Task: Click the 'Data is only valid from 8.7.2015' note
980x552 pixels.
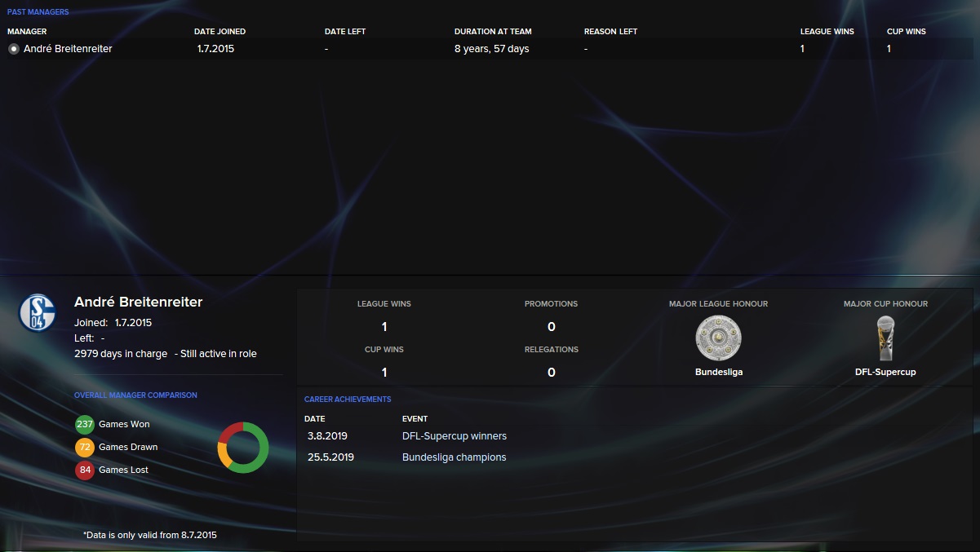Action: tap(150, 536)
